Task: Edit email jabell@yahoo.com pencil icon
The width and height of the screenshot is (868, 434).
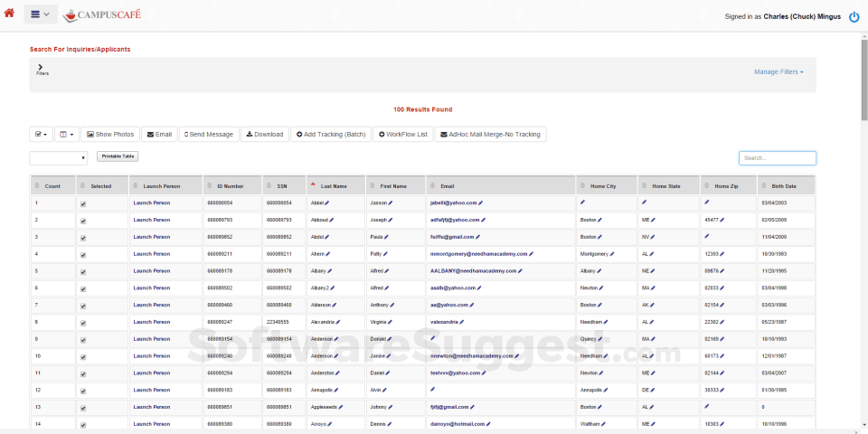Action: 480,203
